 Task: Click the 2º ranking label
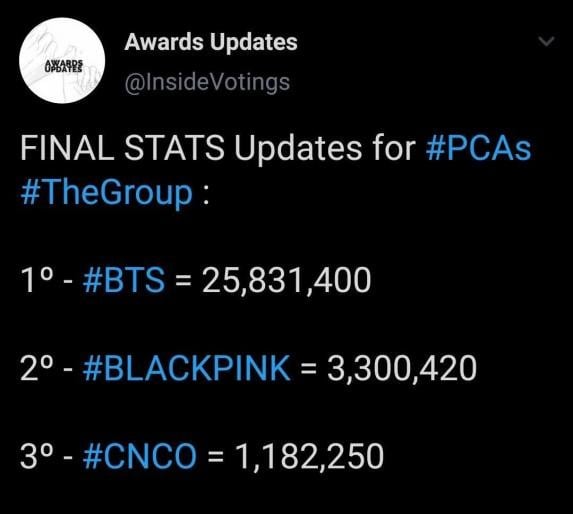(38, 368)
